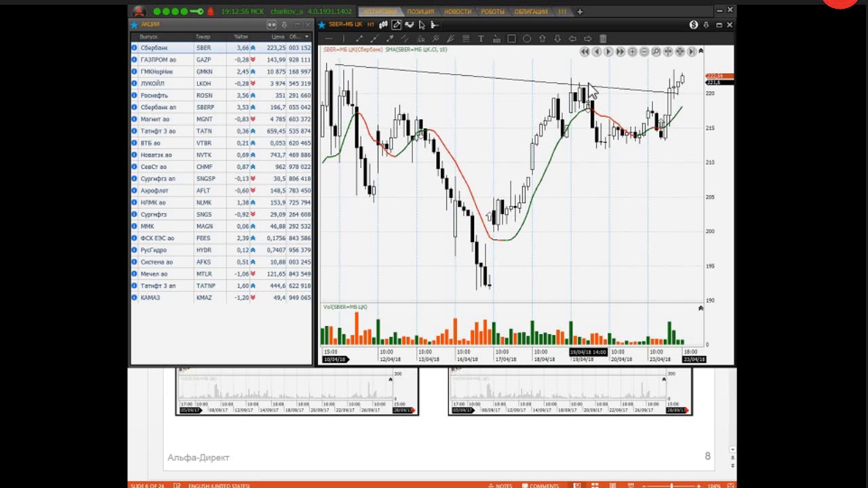Collapse the price chart pane with double chevron

tap(701, 51)
